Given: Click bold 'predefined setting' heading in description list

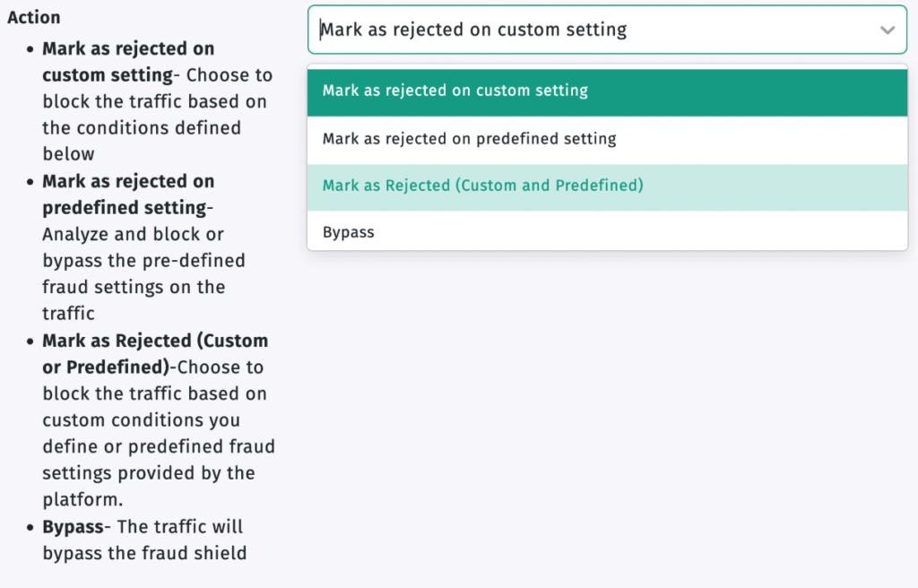Looking at the screenshot, I should [x=124, y=207].
